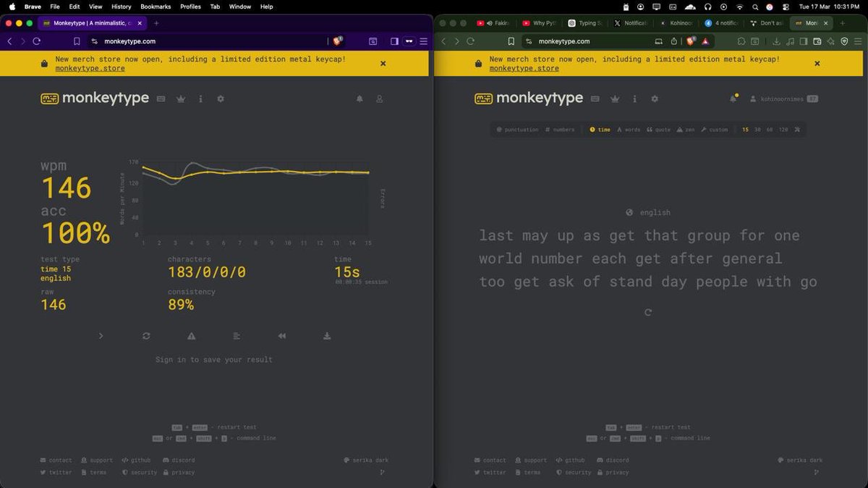Switch to the Why Pyt YouTube tab
The width and height of the screenshot is (868, 488).
[538, 23]
